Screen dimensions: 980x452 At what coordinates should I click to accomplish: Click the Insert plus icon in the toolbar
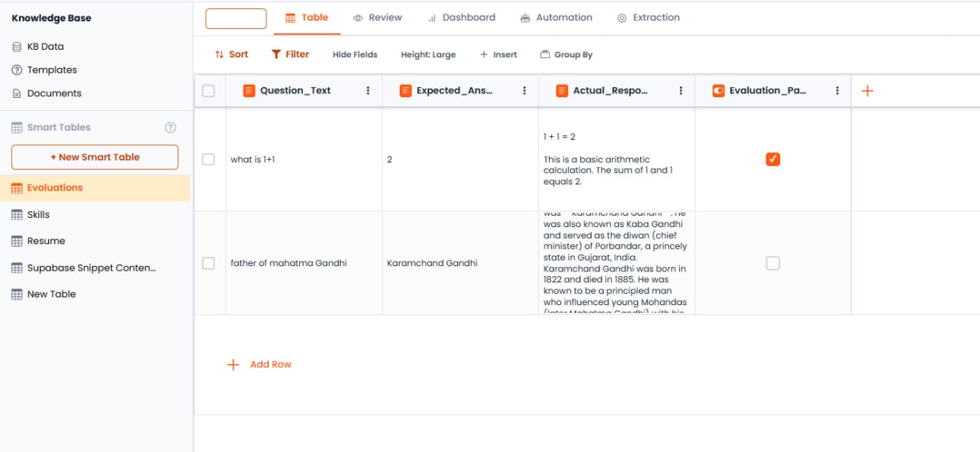tap(483, 54)
